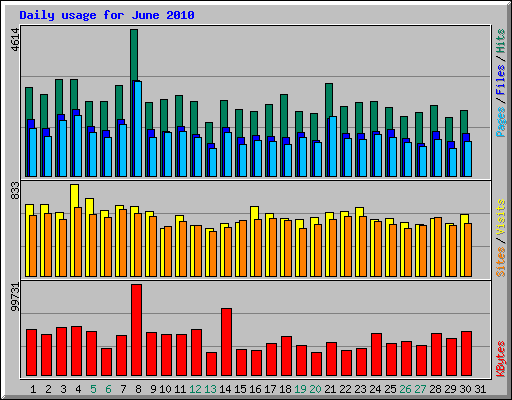Click the yellow visits bar for day 16
The width and height of the screenshot is (512, 400).
(x=254, y=213)
